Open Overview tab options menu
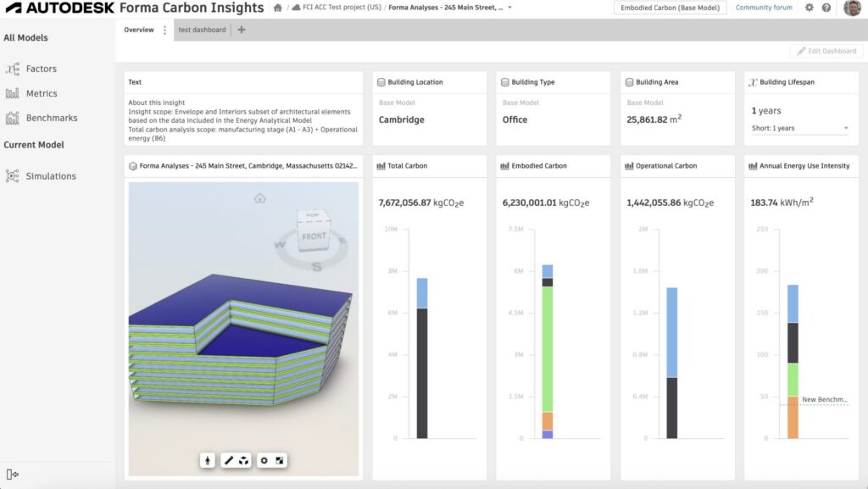 [164, 30]
